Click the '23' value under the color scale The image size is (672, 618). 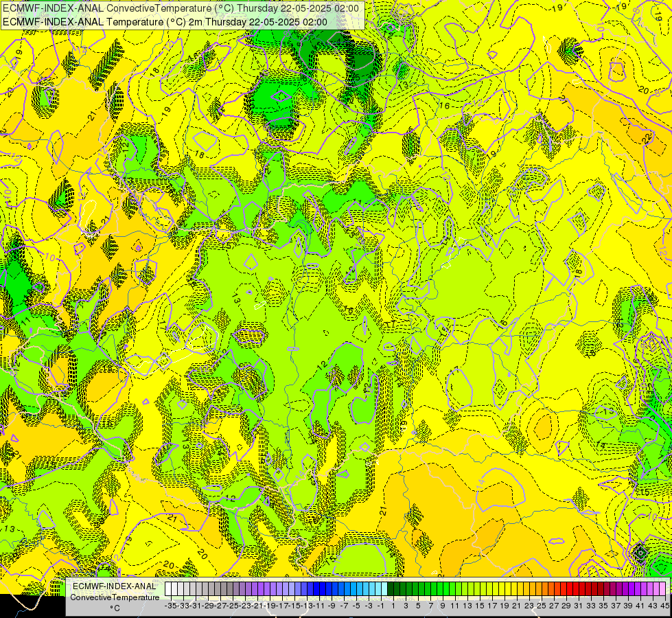tap(529, 606)
